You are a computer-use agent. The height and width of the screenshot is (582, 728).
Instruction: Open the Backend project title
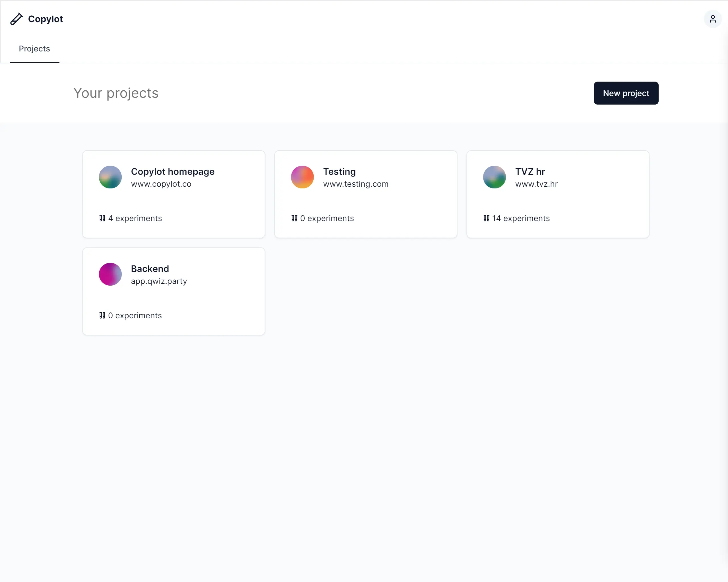[150, 269]
